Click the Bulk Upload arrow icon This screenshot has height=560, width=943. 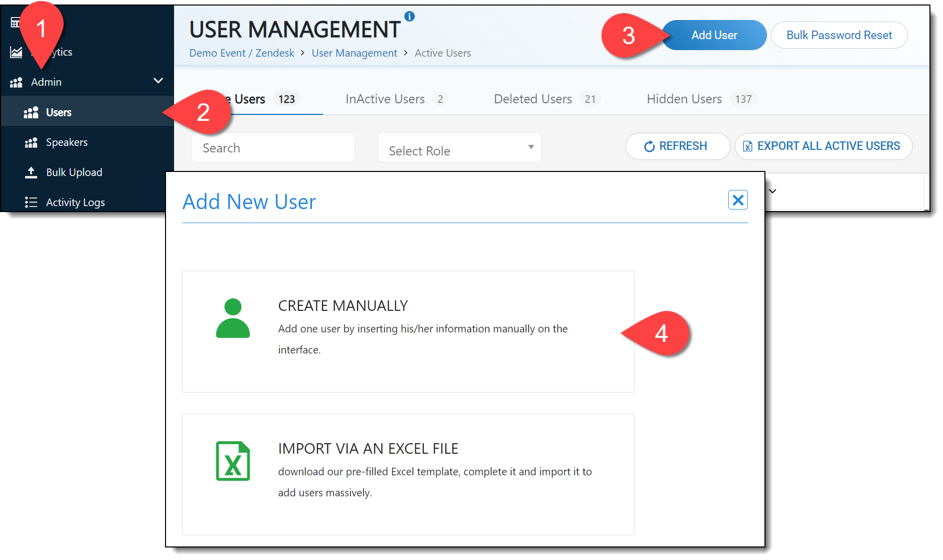pos(31,172)
